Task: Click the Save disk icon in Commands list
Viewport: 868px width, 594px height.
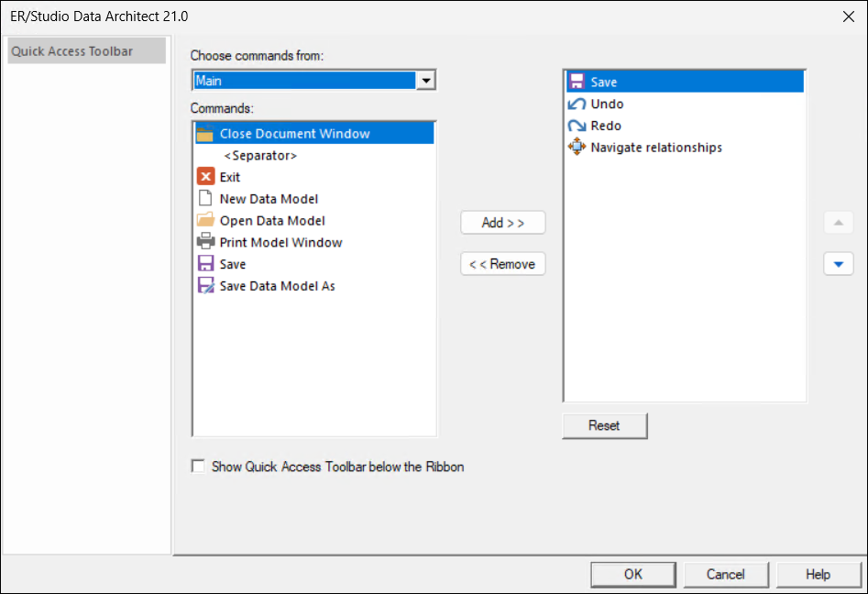Action: [x=205, y=263]
